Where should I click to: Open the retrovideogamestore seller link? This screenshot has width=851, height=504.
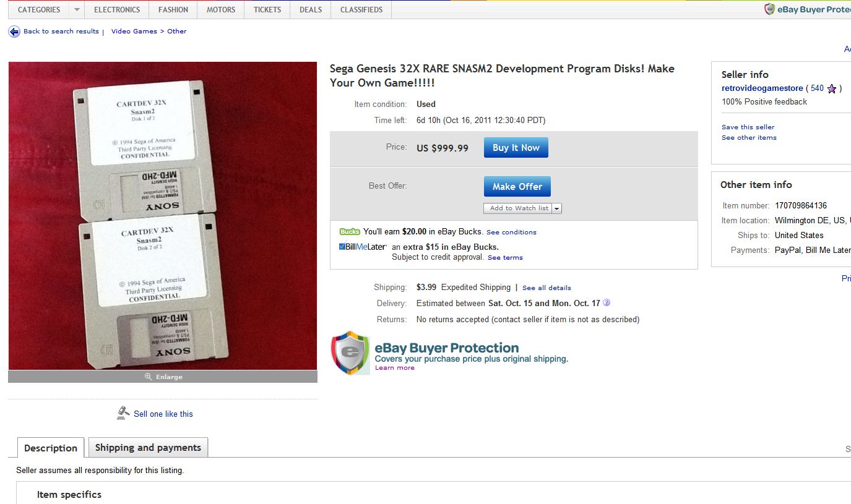pos(762,88)
